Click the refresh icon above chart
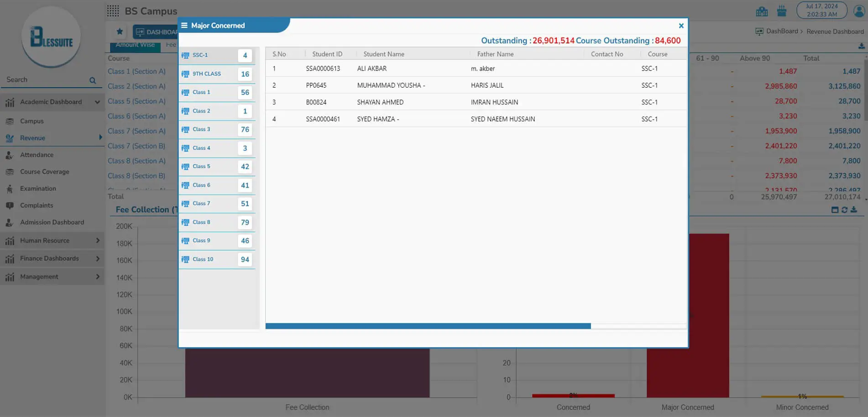The height and width of the screenshot is (417, 868). click(x=844, y=210)
